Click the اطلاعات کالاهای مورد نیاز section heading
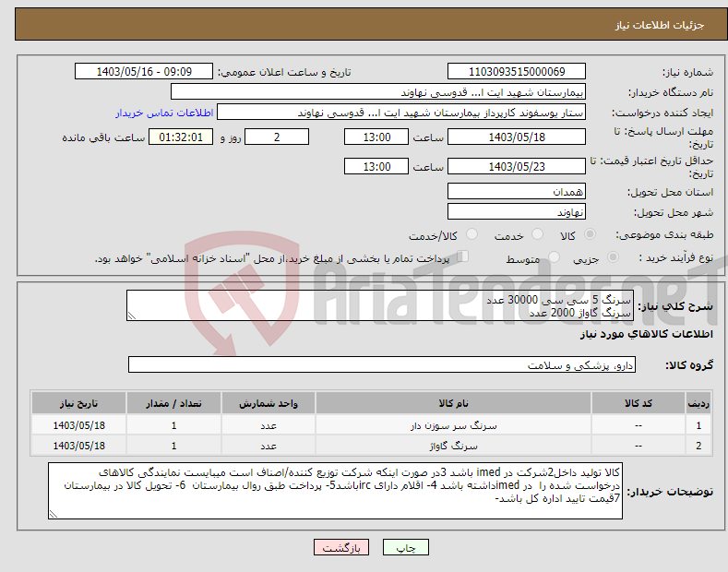The height and width of the screenshot is (572, 728). tap(646, 334)
